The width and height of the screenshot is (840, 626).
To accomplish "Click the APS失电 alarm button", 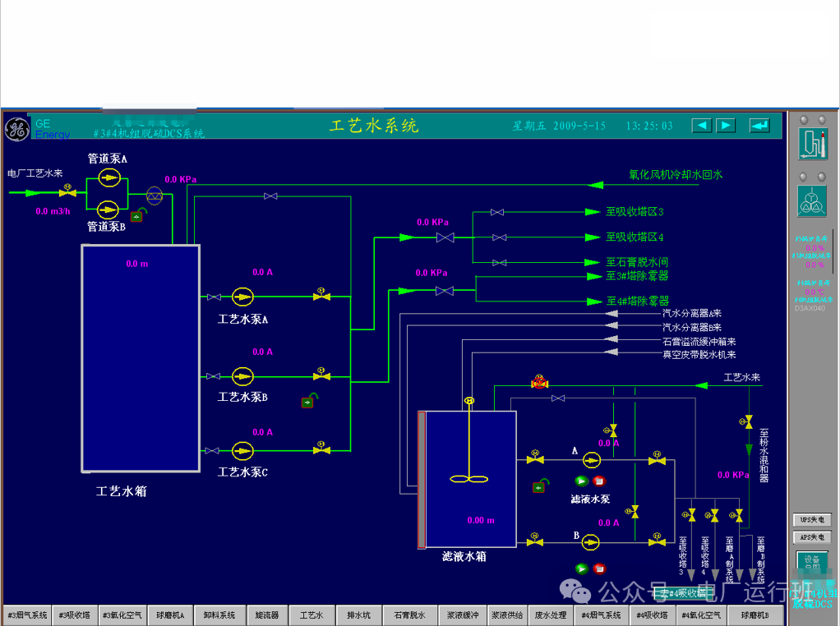I will coord(812,537).
